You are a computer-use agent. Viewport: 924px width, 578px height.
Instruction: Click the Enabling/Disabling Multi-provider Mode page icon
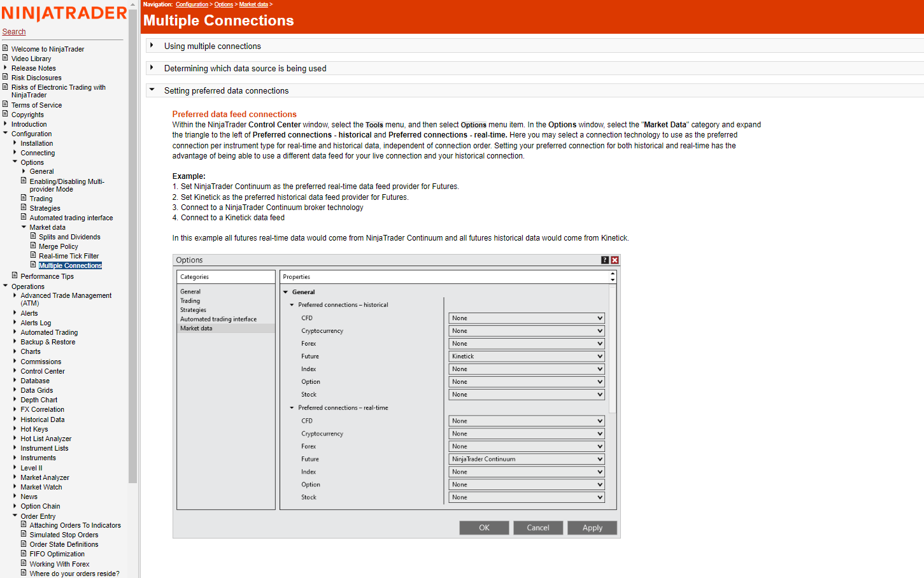24,181
